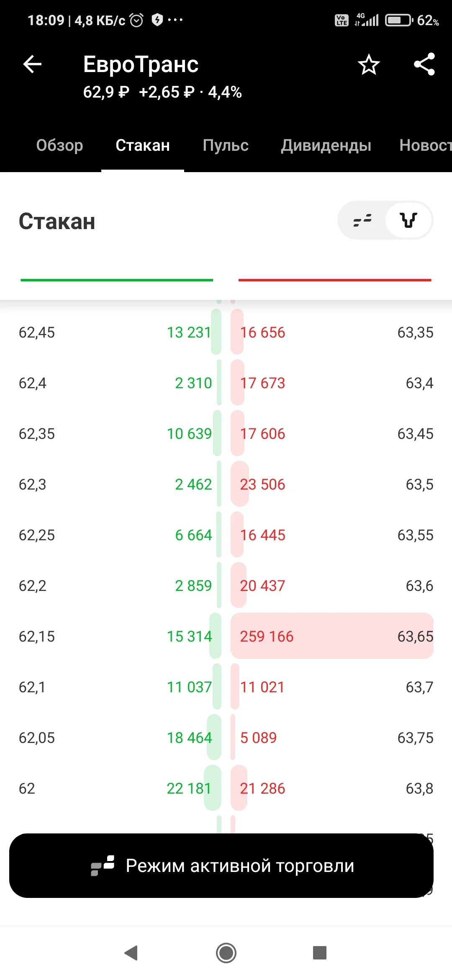452x980 pixels.
Task: Go to the Дивиденды tab
Action: point(326,145)
